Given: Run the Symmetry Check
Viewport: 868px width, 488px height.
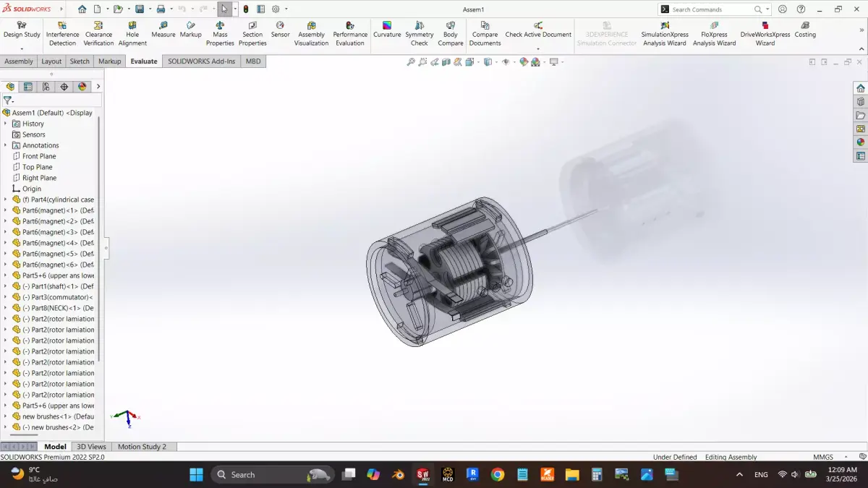Looking at the screenshot, I should click(420, 34).
